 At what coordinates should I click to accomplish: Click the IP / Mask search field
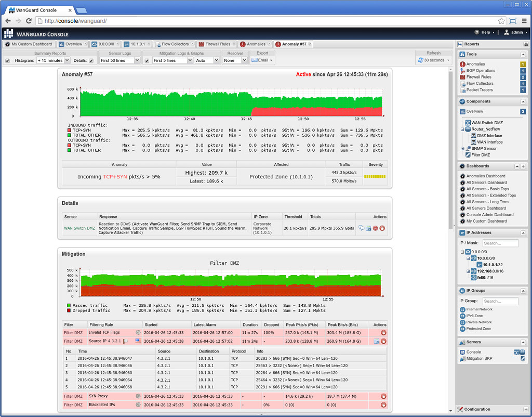tap(500, 243)
